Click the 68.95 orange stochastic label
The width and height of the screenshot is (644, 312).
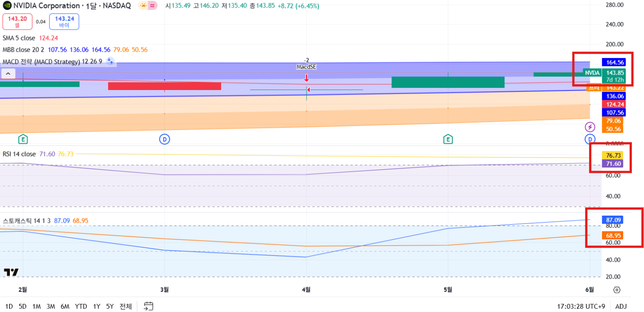(x=613, y=235)
